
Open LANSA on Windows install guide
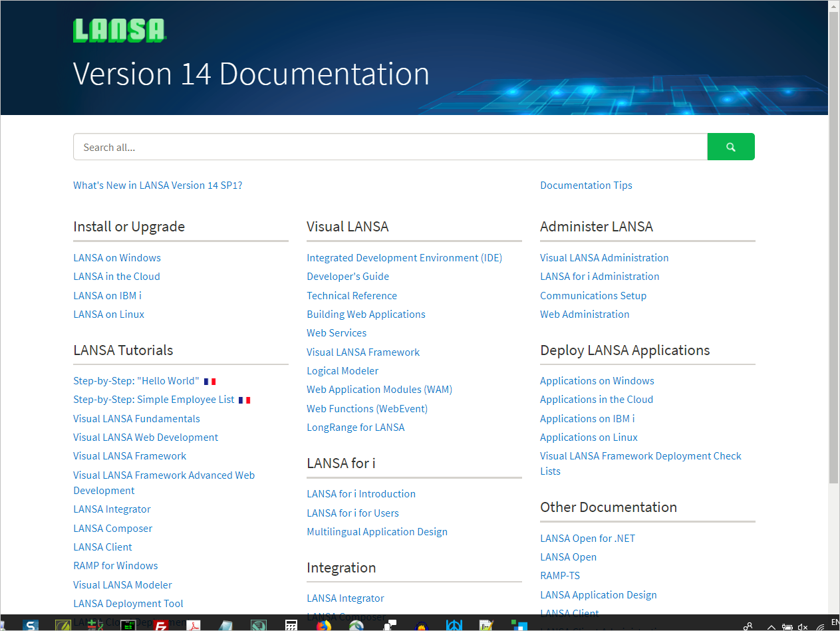tap(117, 258)
